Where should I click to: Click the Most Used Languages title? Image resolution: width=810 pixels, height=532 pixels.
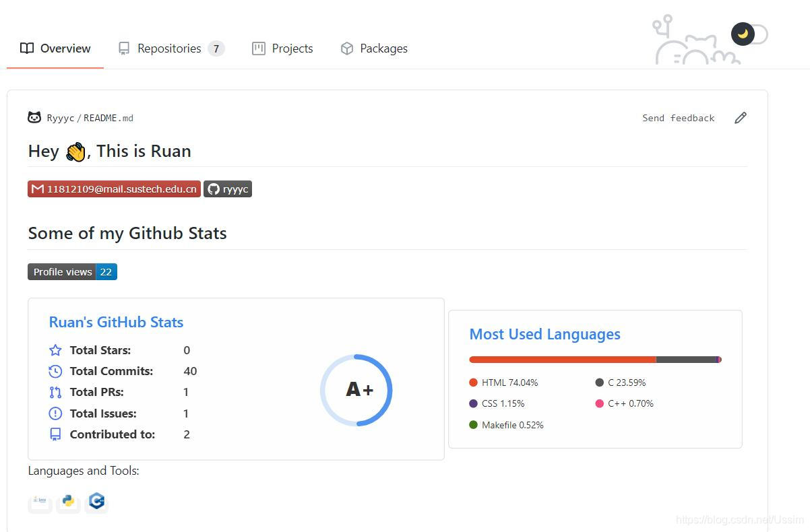click(544, 334)
